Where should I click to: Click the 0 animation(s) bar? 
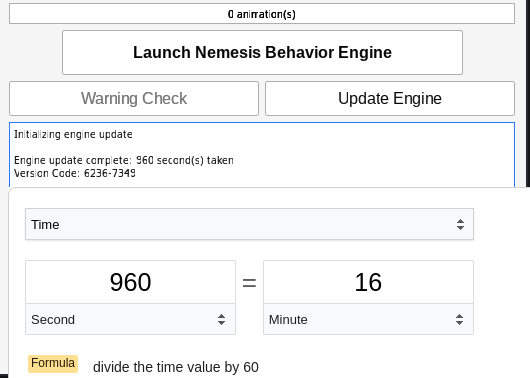click(x=262, y=14)
